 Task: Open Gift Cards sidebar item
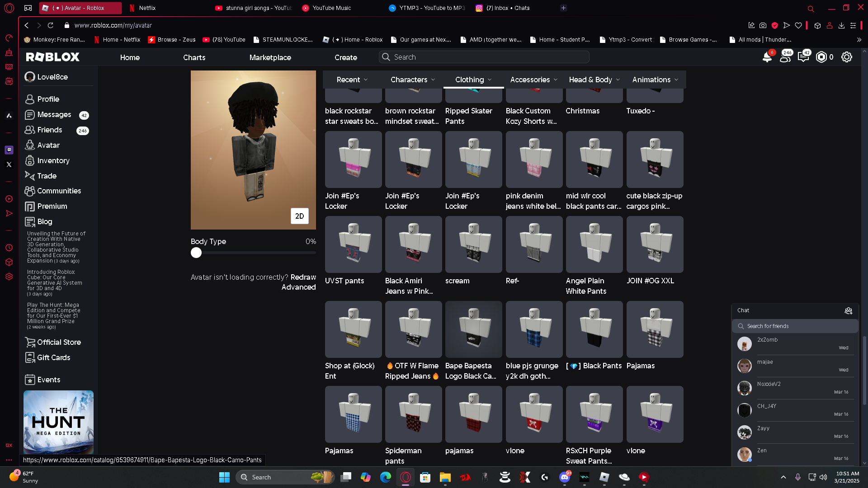pos(53,357)
